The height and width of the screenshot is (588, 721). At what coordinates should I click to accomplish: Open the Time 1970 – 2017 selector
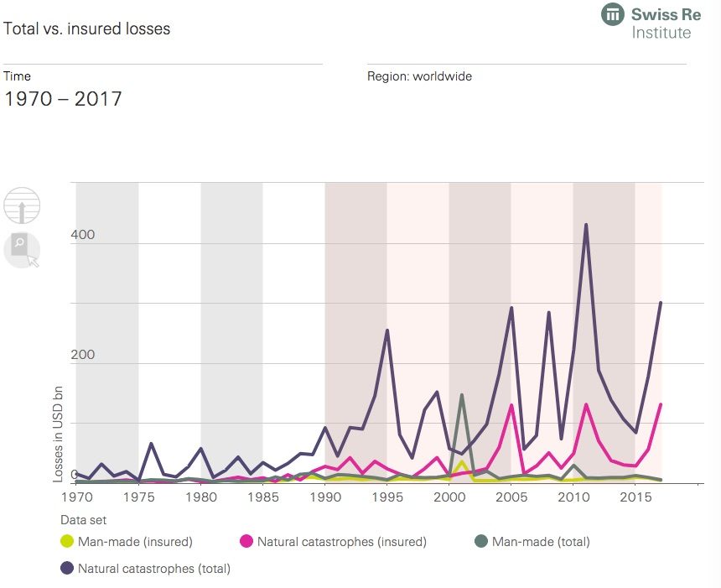tap(63, 99)
